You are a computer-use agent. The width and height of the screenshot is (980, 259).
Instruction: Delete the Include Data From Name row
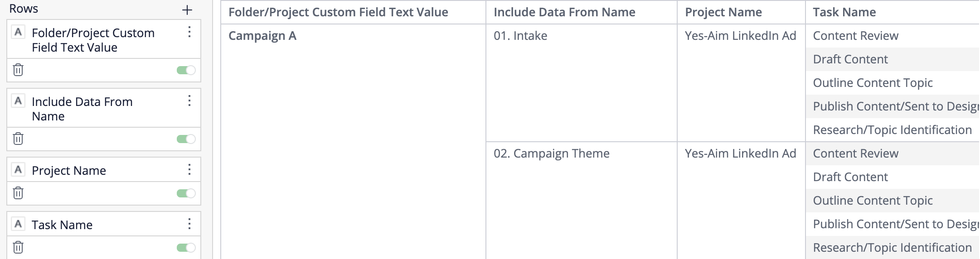click(18, 139)
